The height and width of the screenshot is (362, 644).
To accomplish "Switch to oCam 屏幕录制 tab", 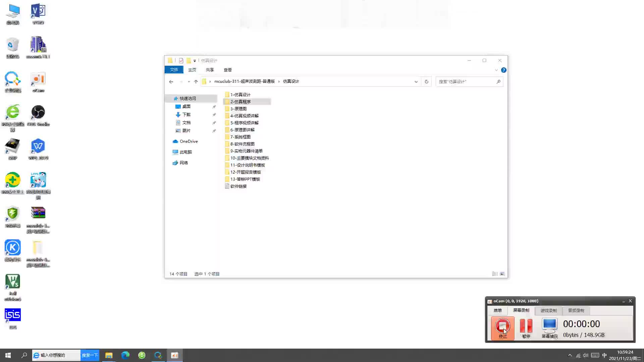I will 521,310.
